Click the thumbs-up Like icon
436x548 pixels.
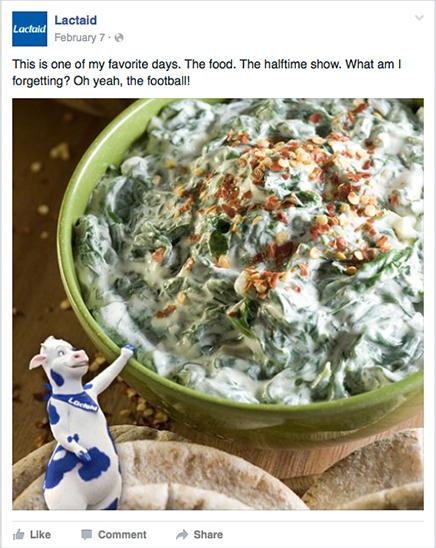(19, 534)
